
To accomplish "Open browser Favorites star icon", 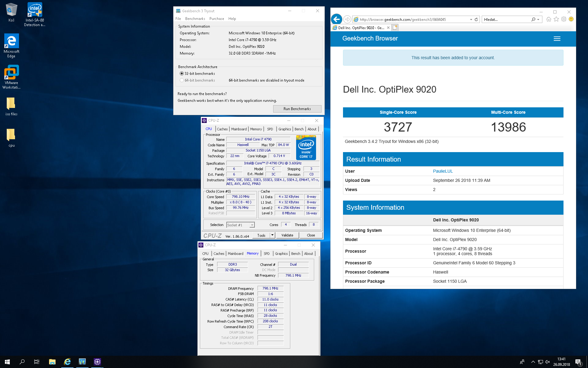I will pyautogui.click(x=556, y=19).
